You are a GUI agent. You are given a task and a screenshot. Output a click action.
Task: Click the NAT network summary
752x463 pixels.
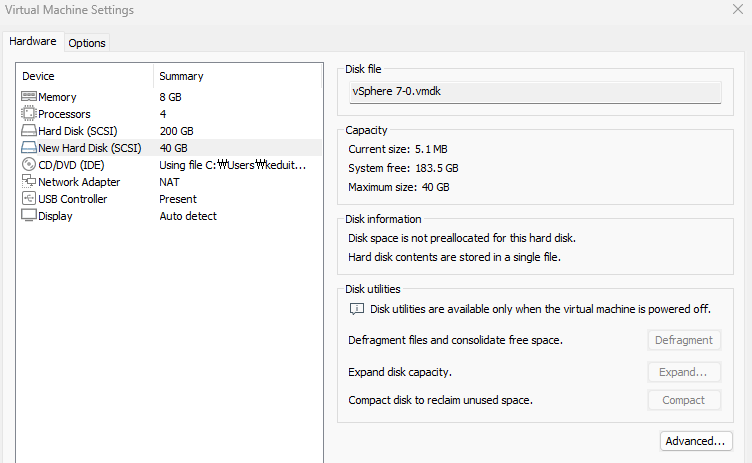(x=169, y=182)
